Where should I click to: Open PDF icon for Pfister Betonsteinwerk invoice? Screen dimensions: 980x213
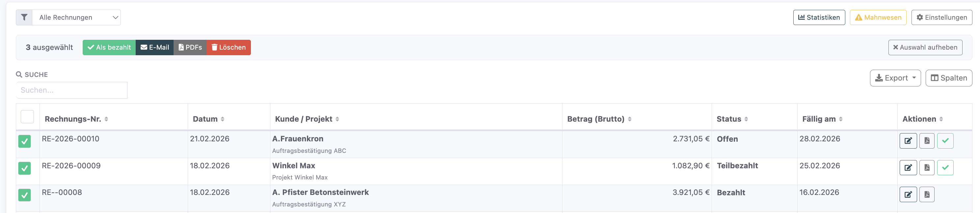(927, 194)
